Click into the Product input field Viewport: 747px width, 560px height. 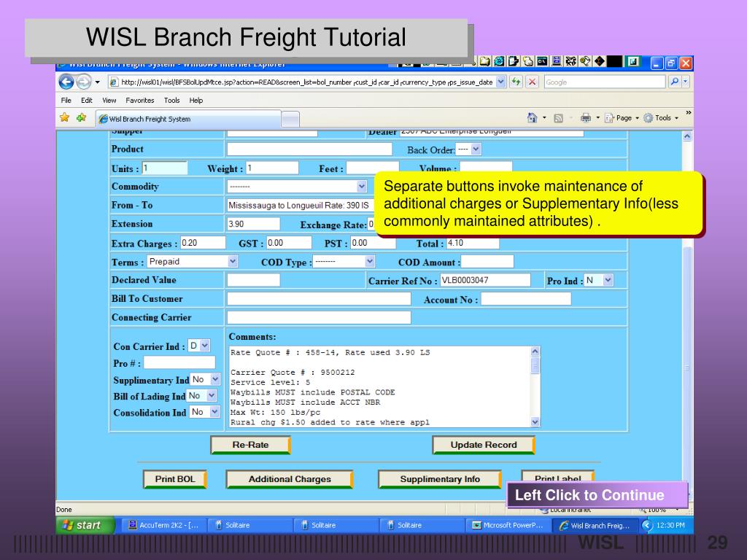tap(309, 149)
